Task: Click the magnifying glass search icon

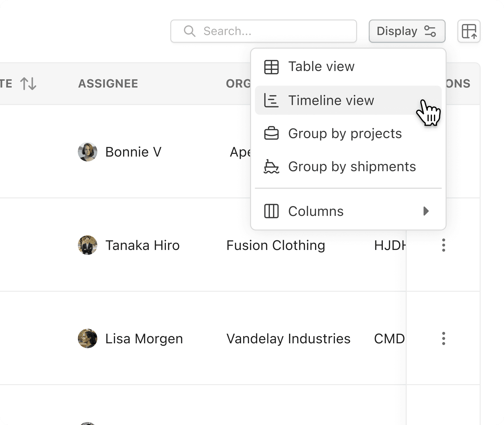Action: point(189,31)
